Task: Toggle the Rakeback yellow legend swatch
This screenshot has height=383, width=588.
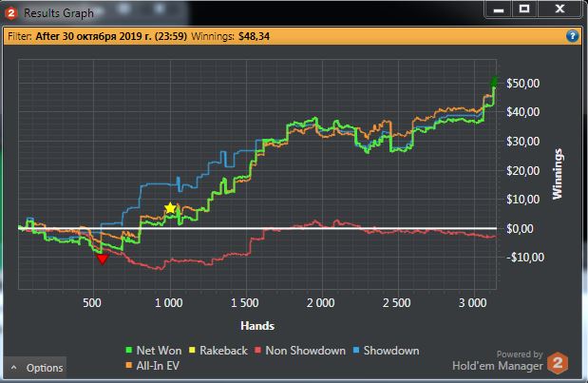Action: click(192, 351)
